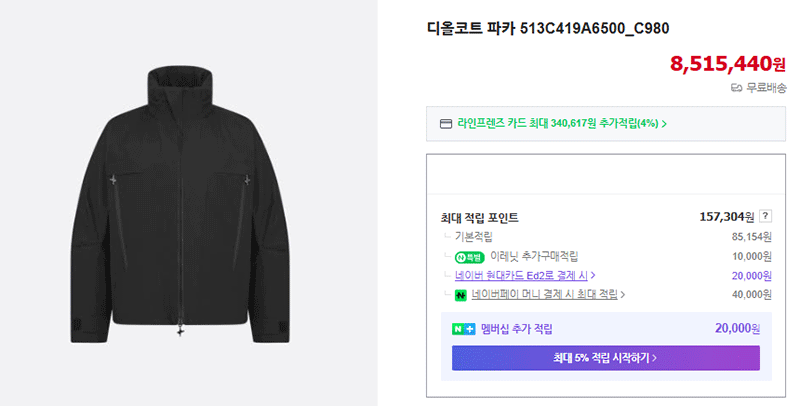Click the 이레닛 추가구매적립 row
This screenshot has width=800, height=406.
tap(607, 257)
